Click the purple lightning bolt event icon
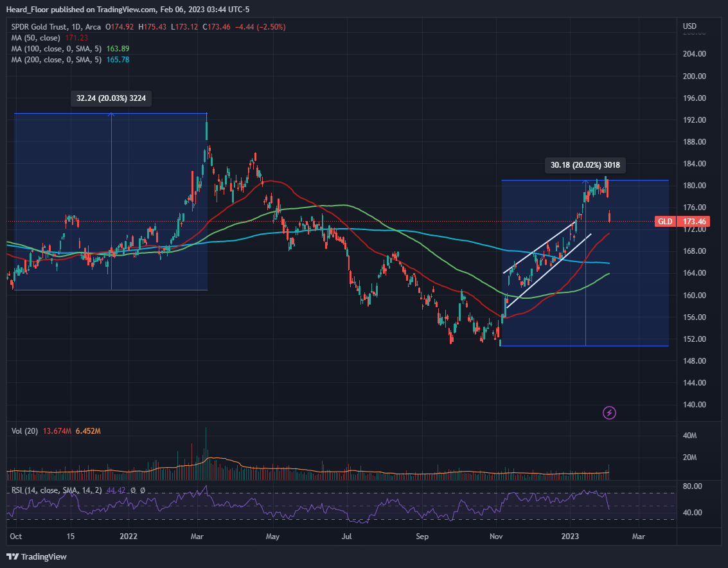 609,413
